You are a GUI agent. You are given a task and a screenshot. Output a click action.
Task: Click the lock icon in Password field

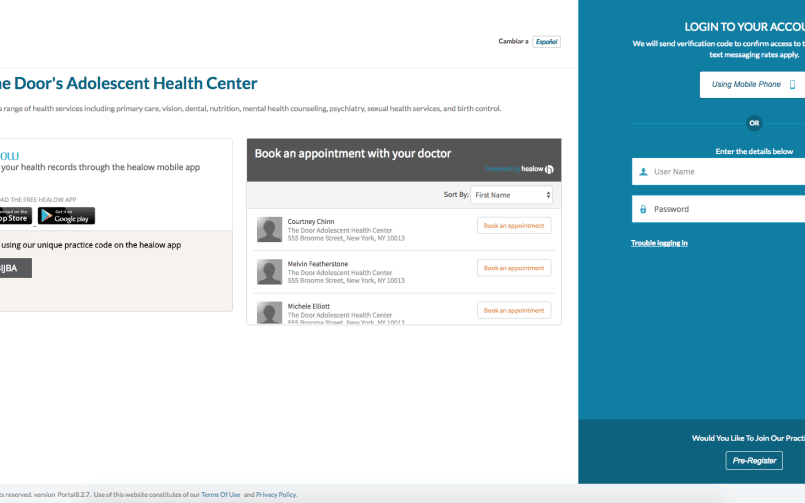pyautogui.click(x=643, y=209)
